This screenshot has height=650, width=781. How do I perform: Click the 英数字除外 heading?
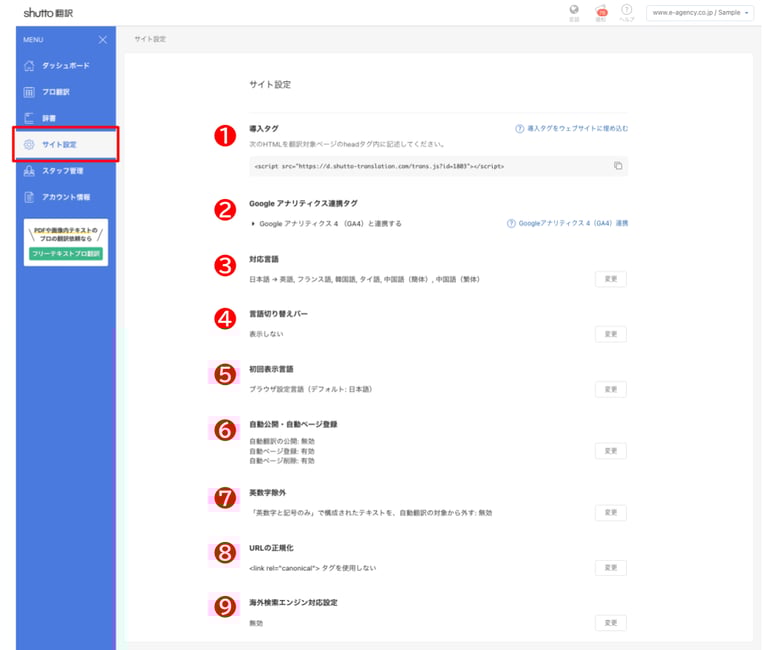(267, 493)
